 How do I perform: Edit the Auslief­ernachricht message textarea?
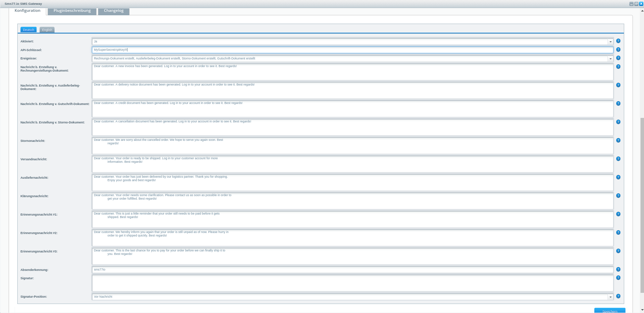pos(353,183)
